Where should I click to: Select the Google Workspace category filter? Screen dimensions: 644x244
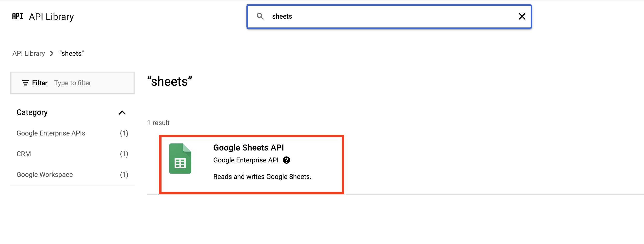click(x=45, y=174)
